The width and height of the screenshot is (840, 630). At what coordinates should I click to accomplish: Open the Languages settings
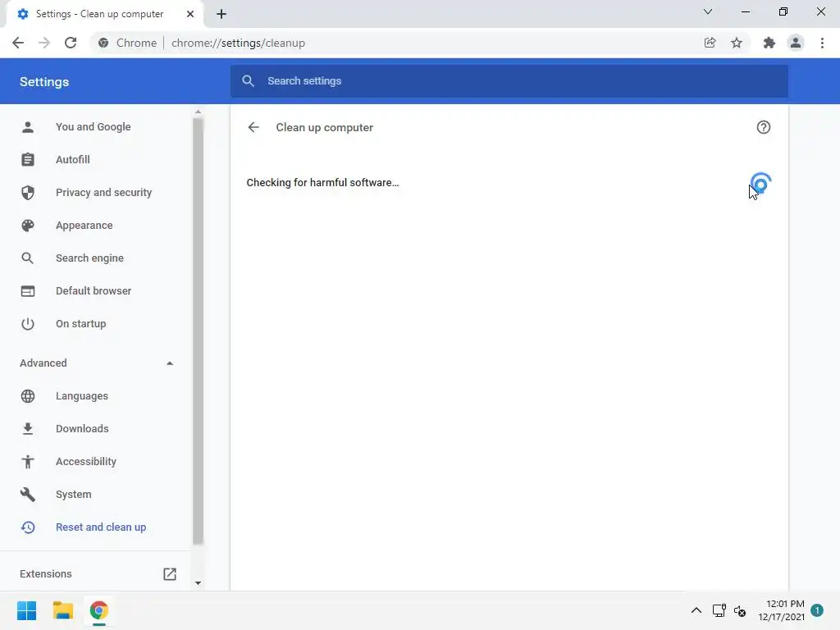pos(82,396)
